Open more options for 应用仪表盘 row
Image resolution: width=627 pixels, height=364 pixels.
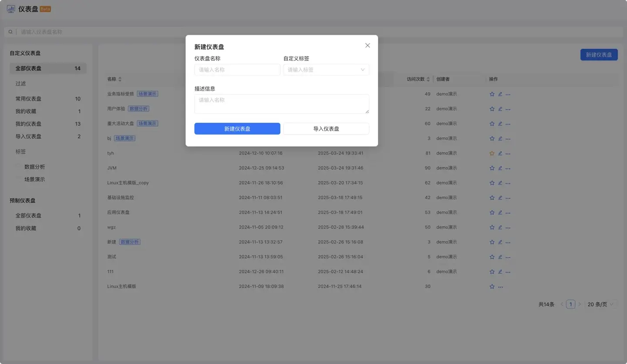pos(508,213)
